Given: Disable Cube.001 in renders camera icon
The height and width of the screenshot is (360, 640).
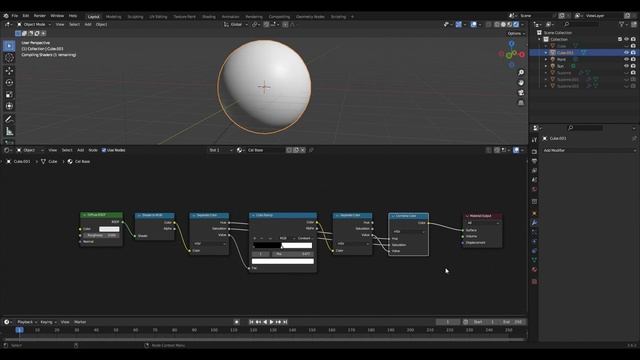Looking at the screenshot, I should 633,53.
